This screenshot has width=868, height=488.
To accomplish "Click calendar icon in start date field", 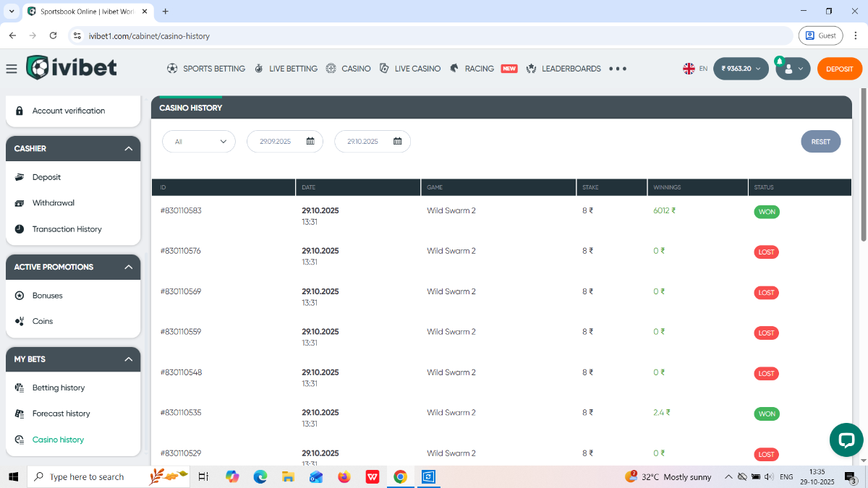I will click(310, 142).
